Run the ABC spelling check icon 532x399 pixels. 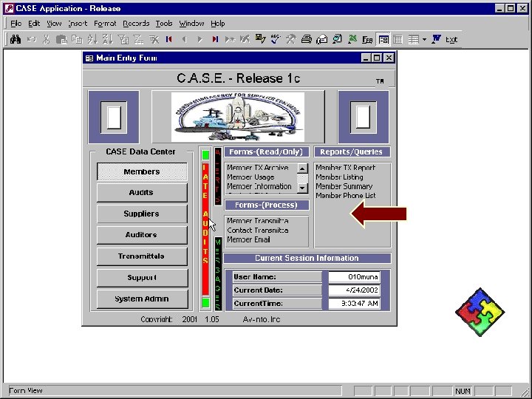[276, 39]
